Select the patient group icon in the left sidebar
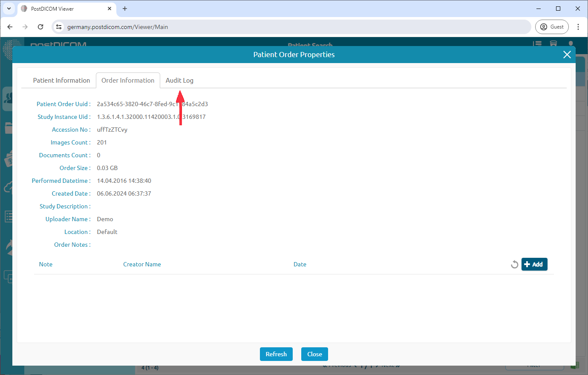 (9, 98)
